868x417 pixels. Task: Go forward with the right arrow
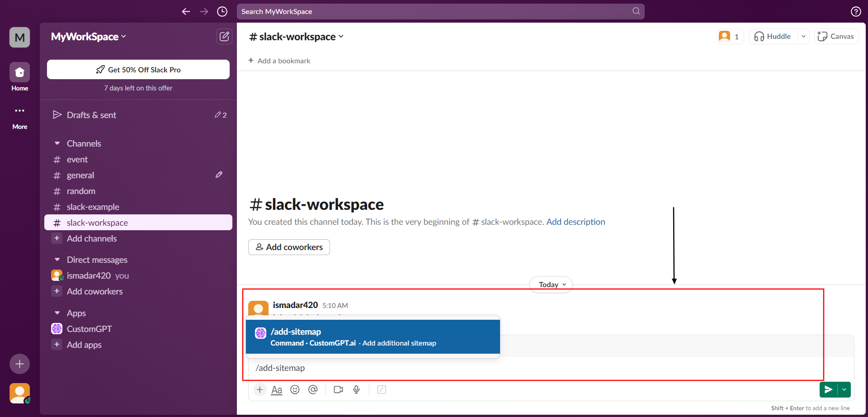click(x=204, y=11)
